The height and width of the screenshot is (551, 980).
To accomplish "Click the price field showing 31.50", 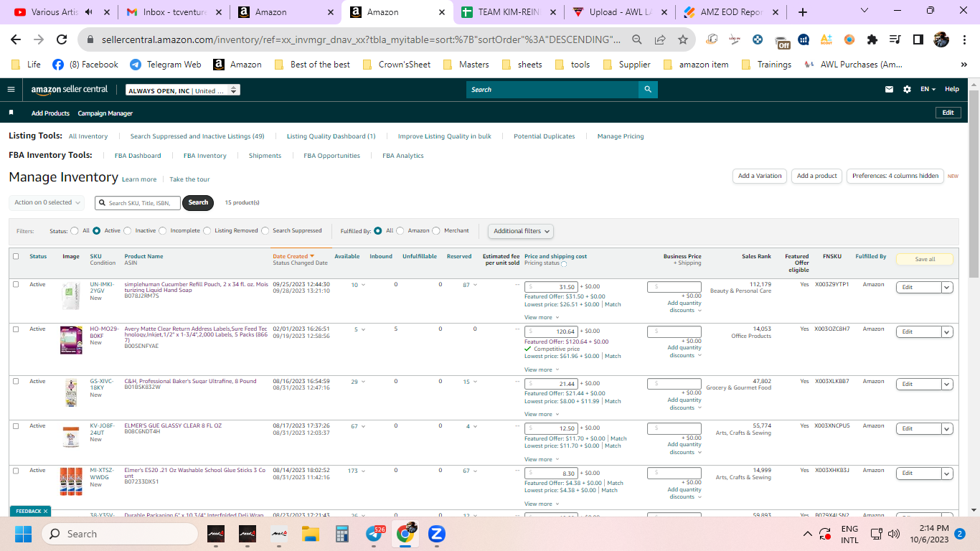I will pos(551,287).
